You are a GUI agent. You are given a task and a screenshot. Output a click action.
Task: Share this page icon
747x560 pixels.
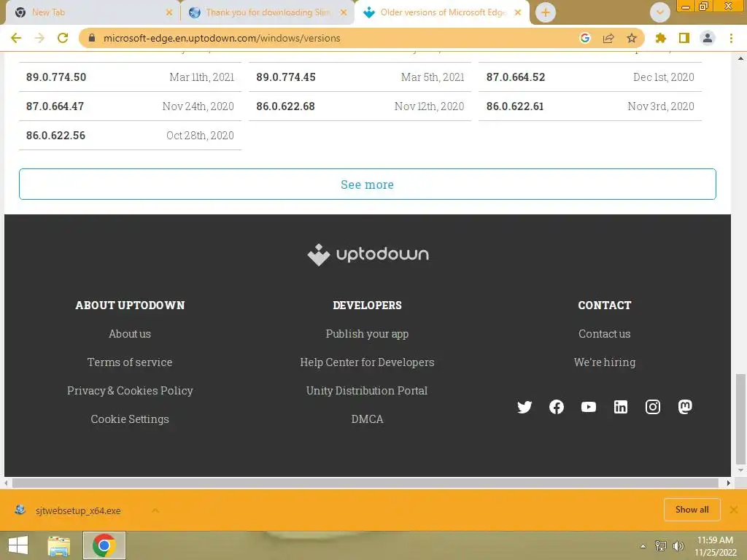[x=608, y=38]
